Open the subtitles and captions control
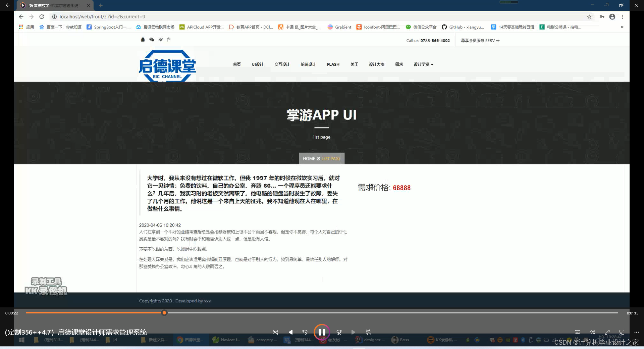Screen dimensions: 644x349 pyautogui.click(x=578, y=332)
